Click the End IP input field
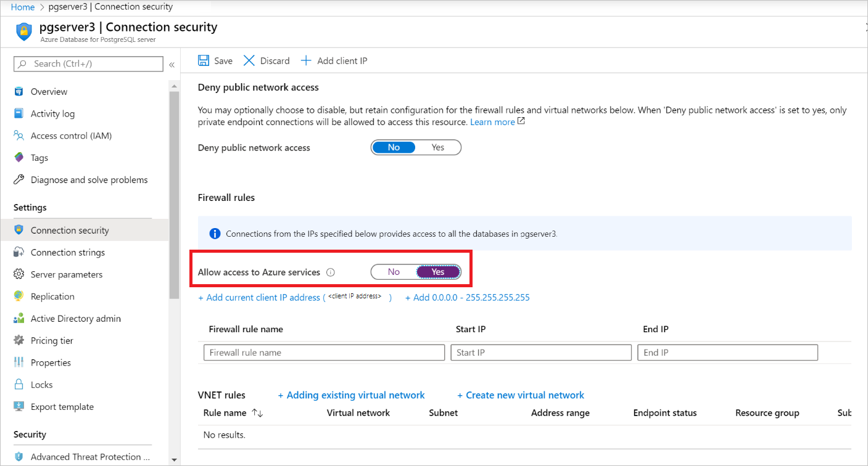Screen dimensions: 868x466 pyautogui.click(x=727, y=353)
